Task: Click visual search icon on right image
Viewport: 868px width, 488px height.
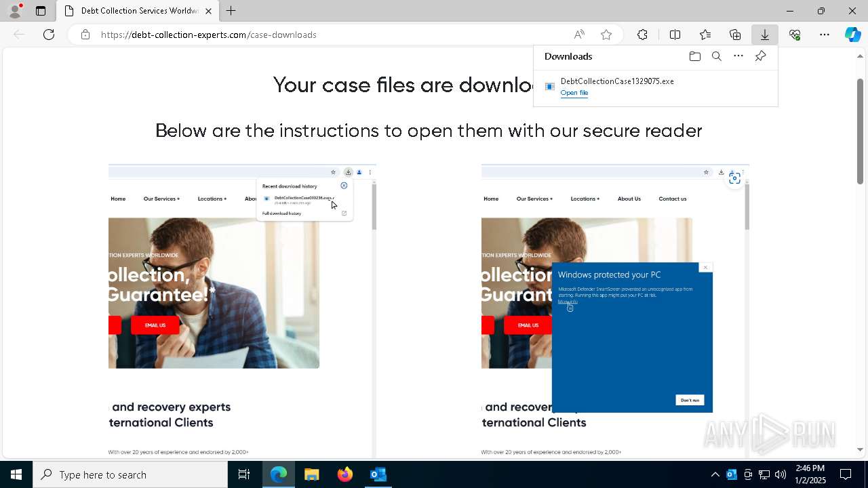Action: pos(734,178)
